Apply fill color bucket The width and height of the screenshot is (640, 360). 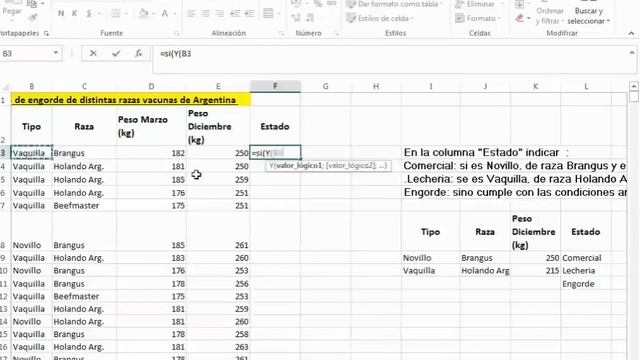(x=143, y=13)
